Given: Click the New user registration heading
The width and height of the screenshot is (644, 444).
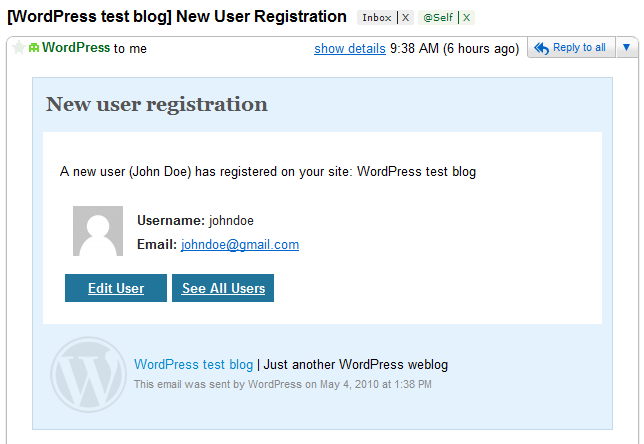Looking at the screenshot, I should coord(156,104).
